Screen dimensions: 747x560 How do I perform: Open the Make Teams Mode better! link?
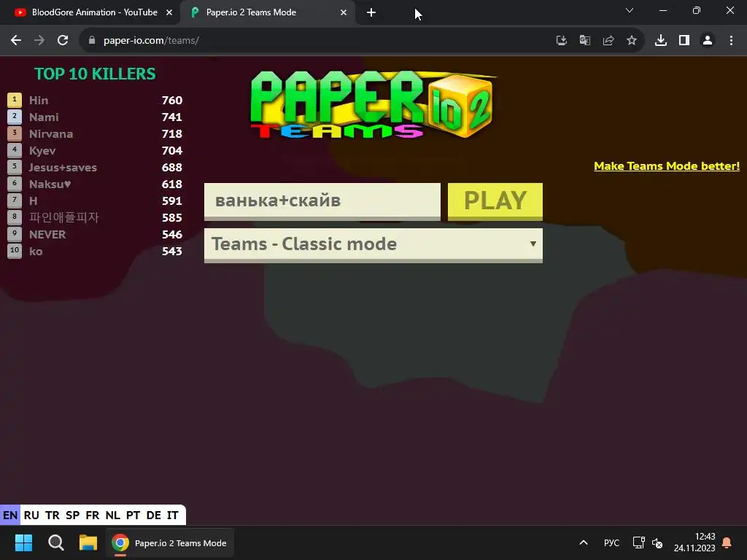(x=667, y=166)
